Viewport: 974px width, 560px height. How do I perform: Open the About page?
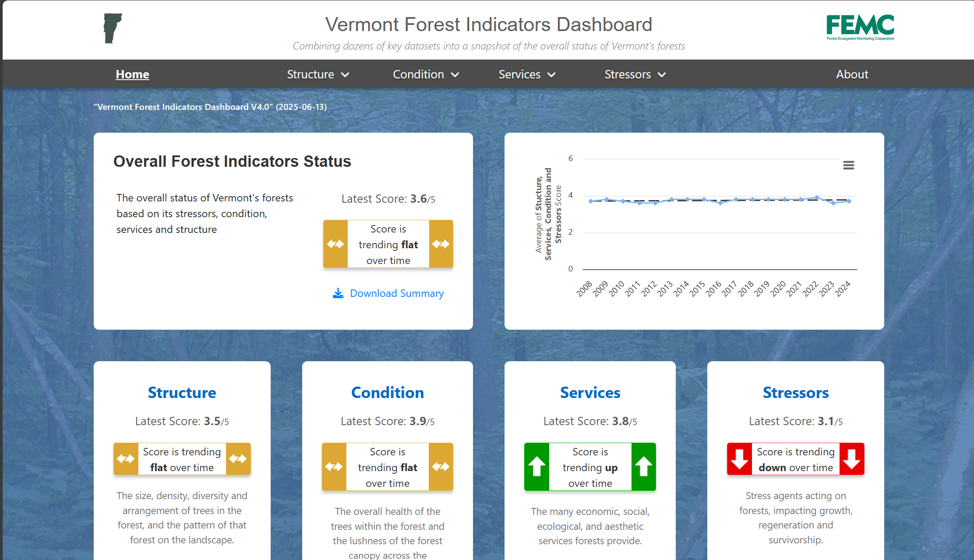click(852, 74)
